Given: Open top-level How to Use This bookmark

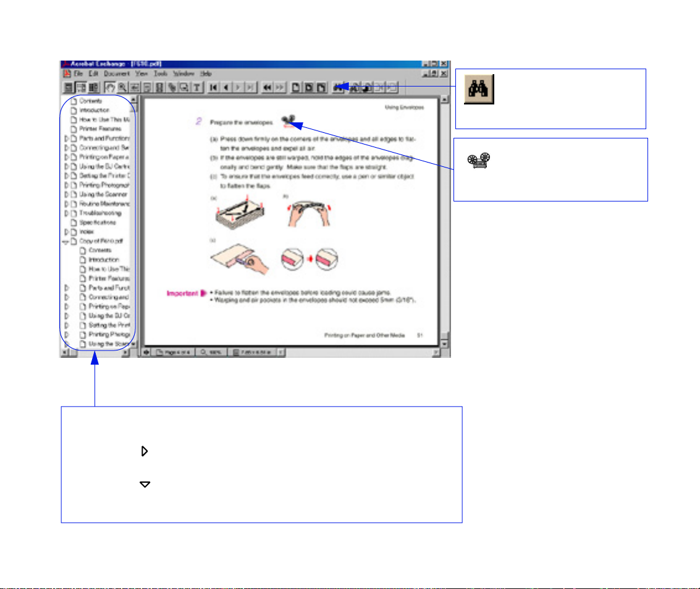Looking at the screenshot, I should (x=104, y=120).
